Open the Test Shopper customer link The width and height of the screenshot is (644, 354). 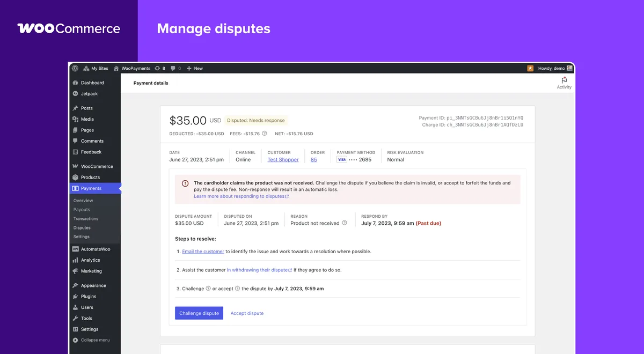[x=283, y=159]
